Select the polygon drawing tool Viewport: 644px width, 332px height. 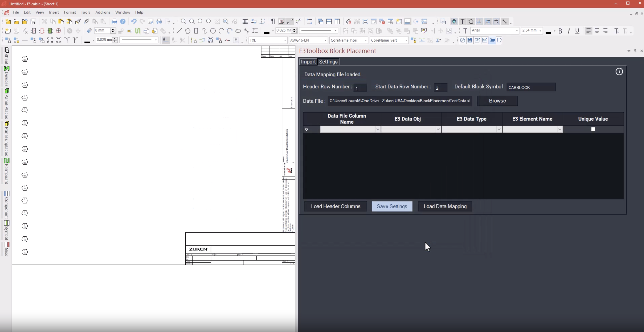coord(188,31)
